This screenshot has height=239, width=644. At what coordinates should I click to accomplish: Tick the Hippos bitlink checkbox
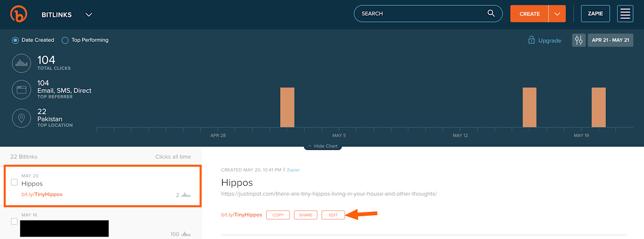[x=14, y=182]
